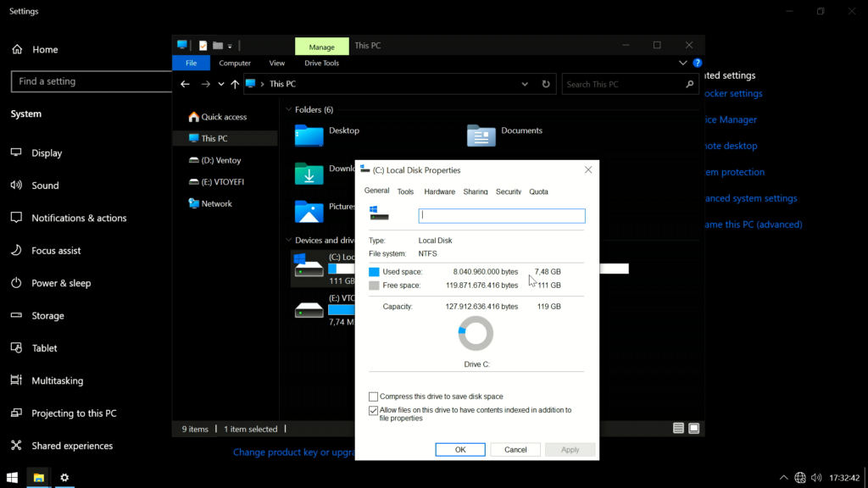Collapse the Folders (6) group

pyautogui.click(x=288, y=109)
